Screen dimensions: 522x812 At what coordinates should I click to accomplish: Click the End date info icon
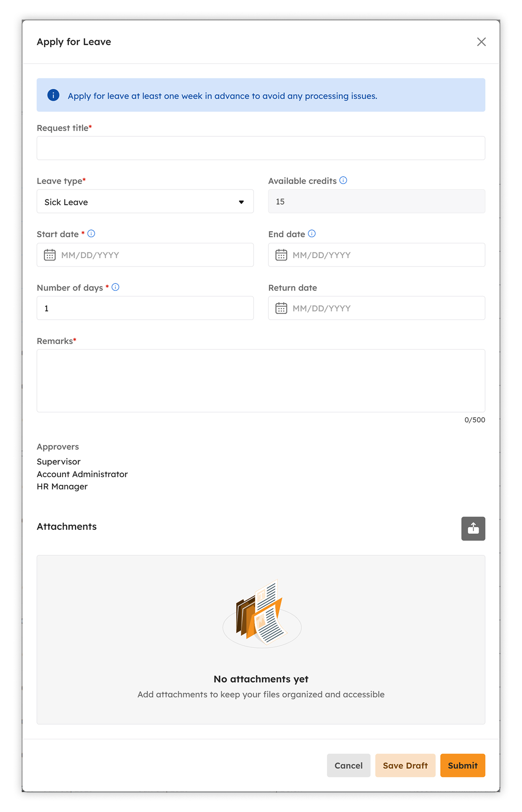pos(312,234)
